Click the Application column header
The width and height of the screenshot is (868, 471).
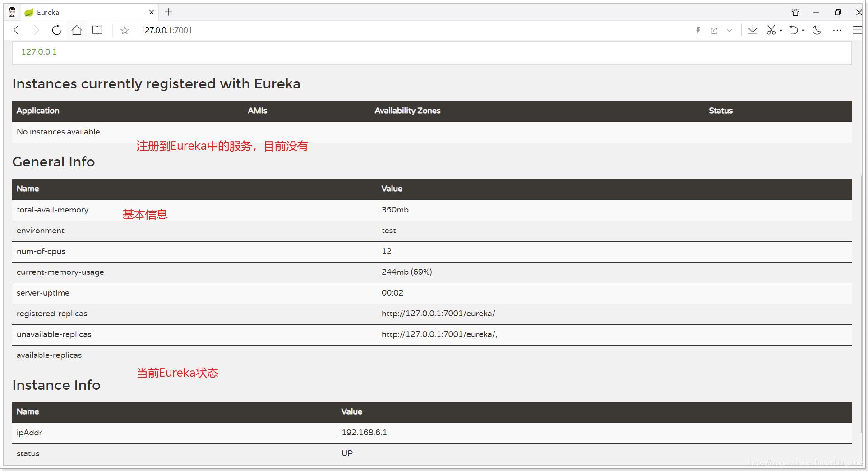[x=38, y=111]
